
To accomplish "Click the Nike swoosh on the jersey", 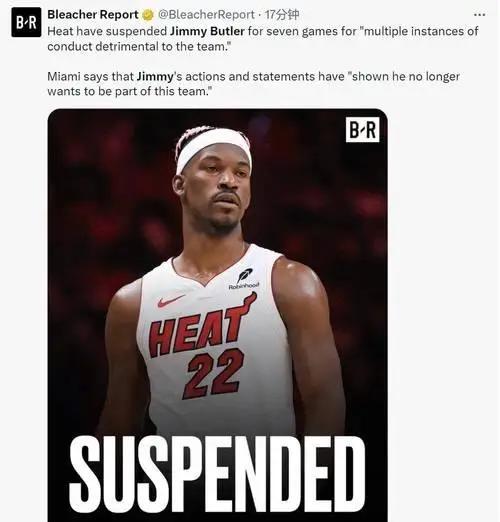I will [x=171, y=300].
